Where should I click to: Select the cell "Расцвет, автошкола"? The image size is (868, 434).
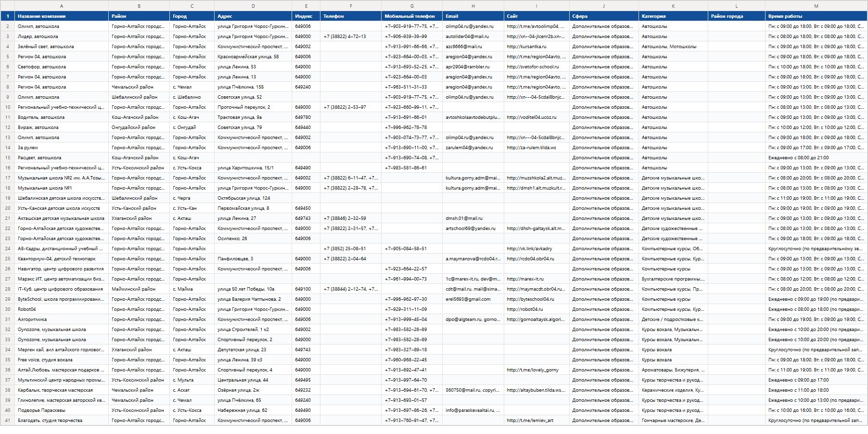coord(62,158)
